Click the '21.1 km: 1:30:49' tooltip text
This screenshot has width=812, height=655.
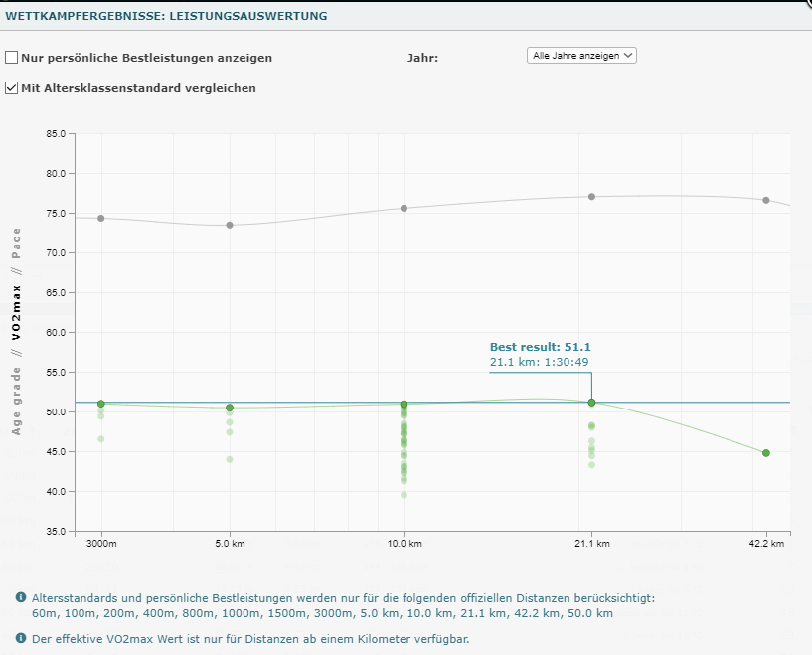[539, 363]
